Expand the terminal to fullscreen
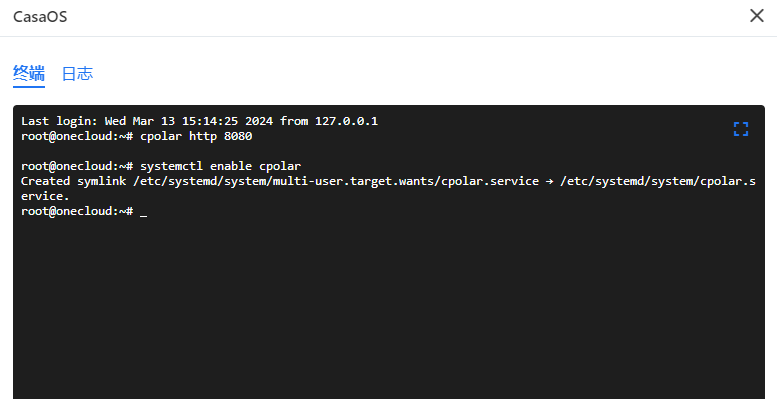777x399 pixels. pyautogui.click(x=741, y=129)
